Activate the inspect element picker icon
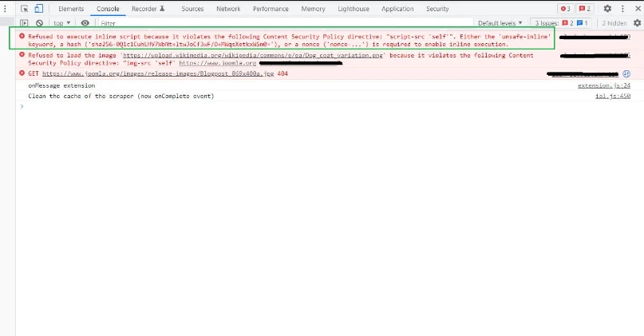Image resolution: width=644 pixels, height=336 pixels. click(x=24, y=9)
